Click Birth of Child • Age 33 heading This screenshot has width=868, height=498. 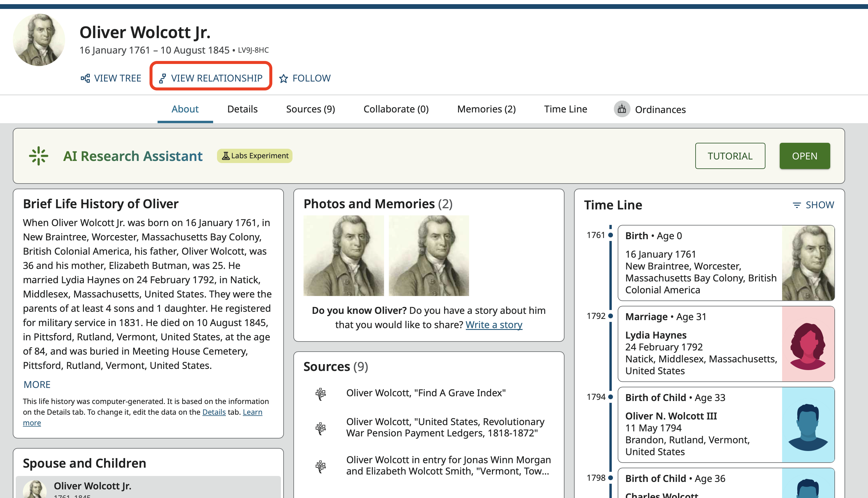(675, 397)
